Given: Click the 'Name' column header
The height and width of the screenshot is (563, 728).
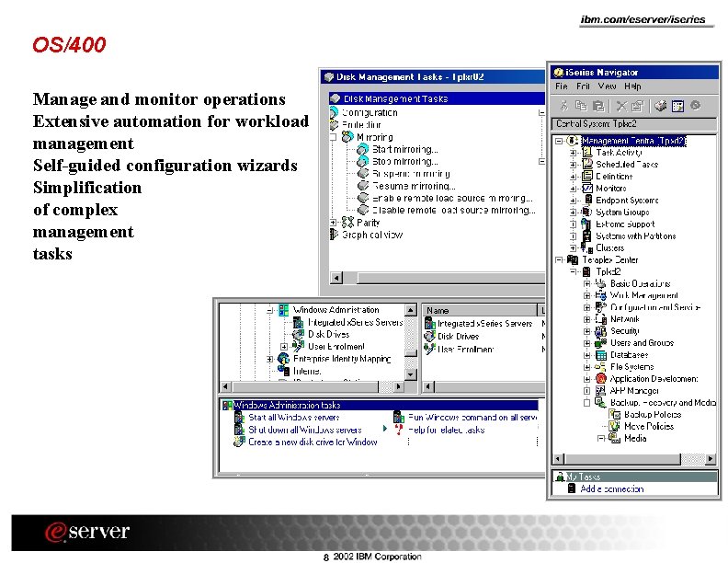Looking at the screenshot, I should [480, 310].
